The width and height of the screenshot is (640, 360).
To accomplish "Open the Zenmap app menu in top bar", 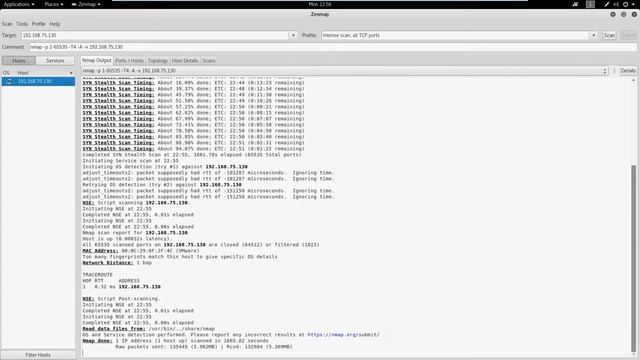I will click(x=86, y=4).
